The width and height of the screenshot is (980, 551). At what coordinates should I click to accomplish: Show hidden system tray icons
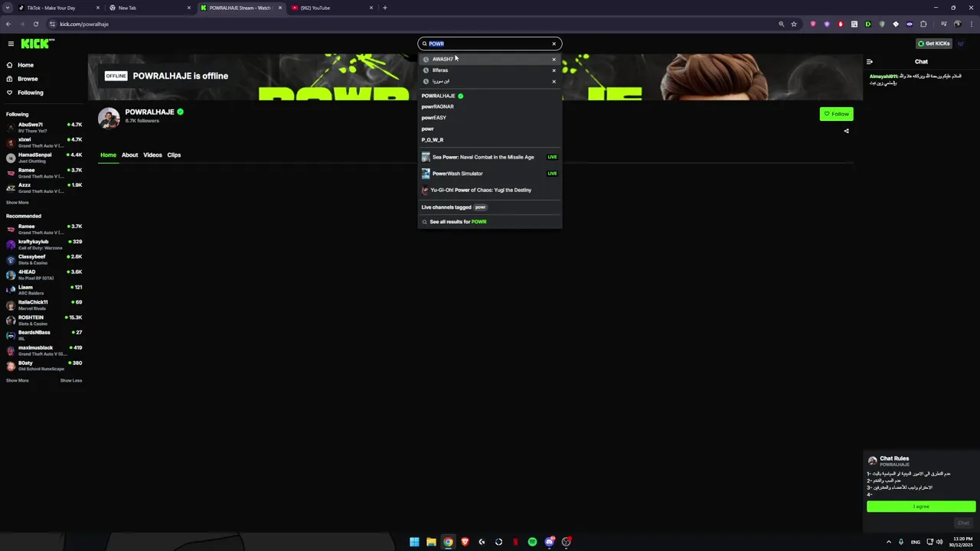(x=888, y=542)
